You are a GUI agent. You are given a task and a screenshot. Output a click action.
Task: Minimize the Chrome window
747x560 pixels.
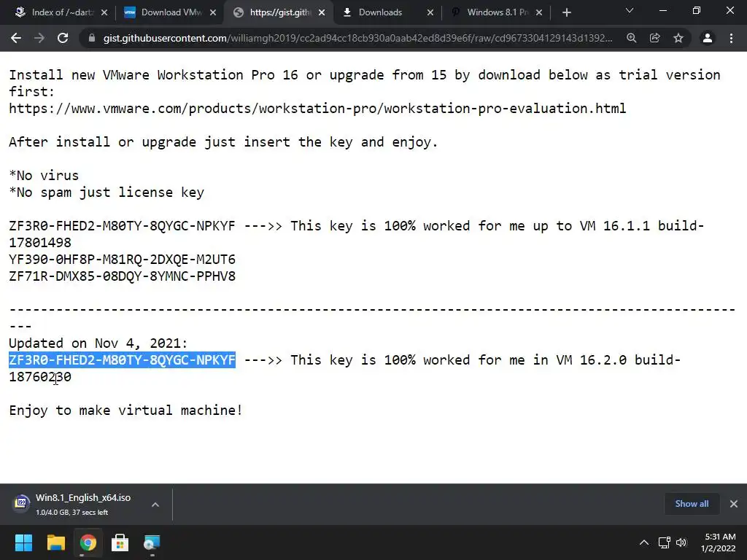pyautogui.click(x=662, y=10)
